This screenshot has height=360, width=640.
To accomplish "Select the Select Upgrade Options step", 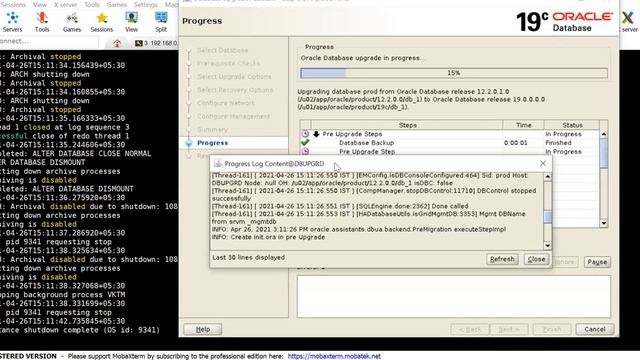I will (x=234, y=77).
